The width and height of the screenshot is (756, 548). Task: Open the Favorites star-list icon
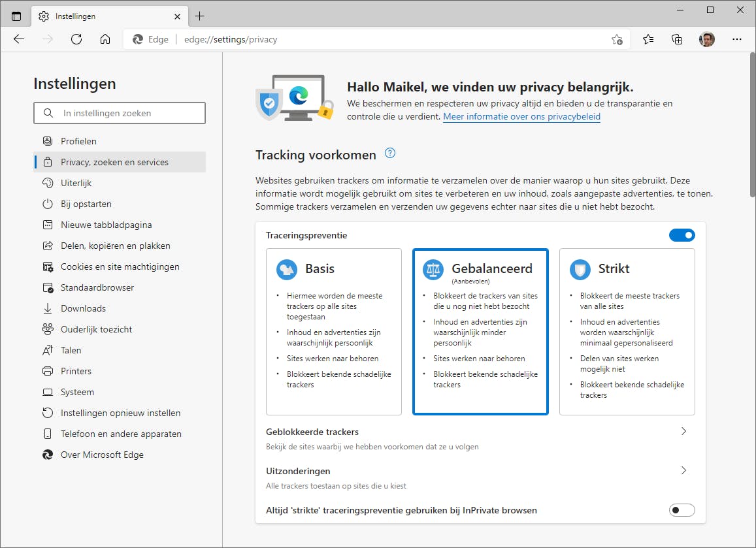(648, 39)
